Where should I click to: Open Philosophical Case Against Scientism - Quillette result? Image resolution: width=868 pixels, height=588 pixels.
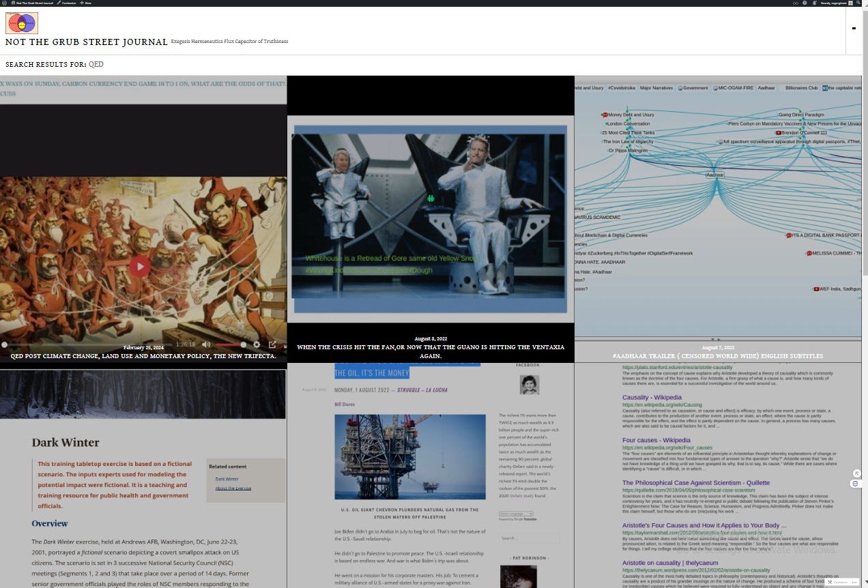pyautogui.click(x=696, y=483)
